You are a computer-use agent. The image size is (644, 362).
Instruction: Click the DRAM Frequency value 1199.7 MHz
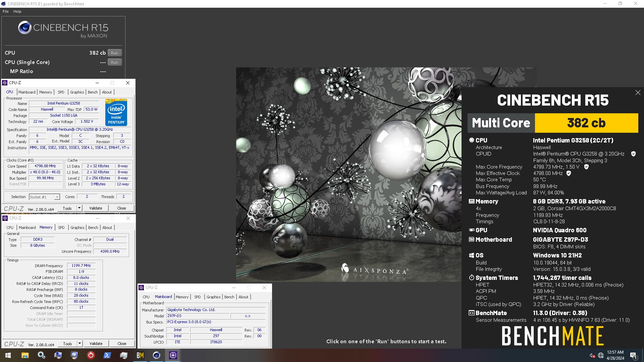81,265
